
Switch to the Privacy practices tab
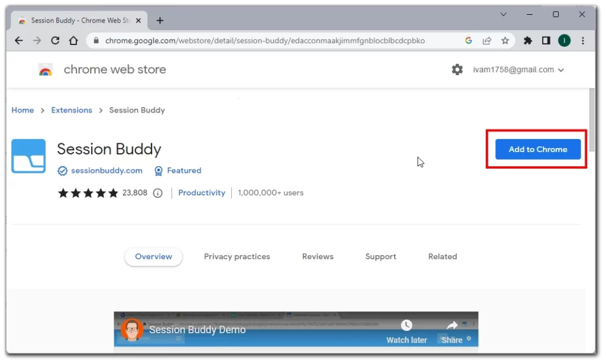click(x=237, y=257)
